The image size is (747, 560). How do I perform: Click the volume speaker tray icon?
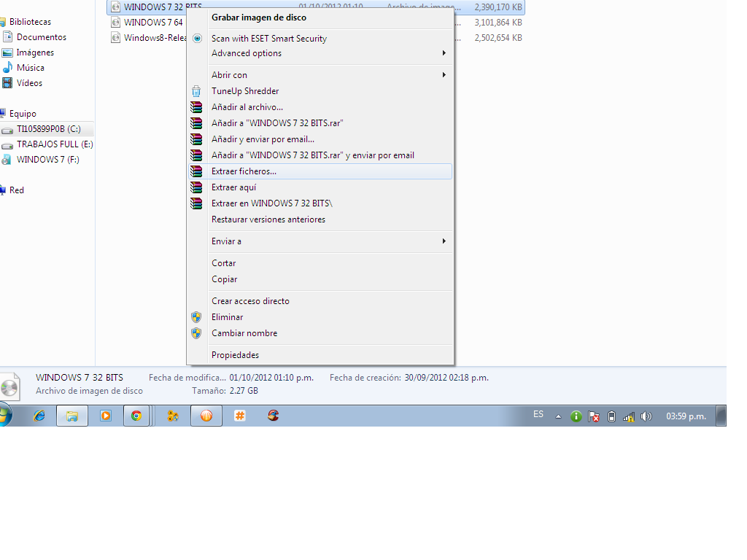point(646,416)
